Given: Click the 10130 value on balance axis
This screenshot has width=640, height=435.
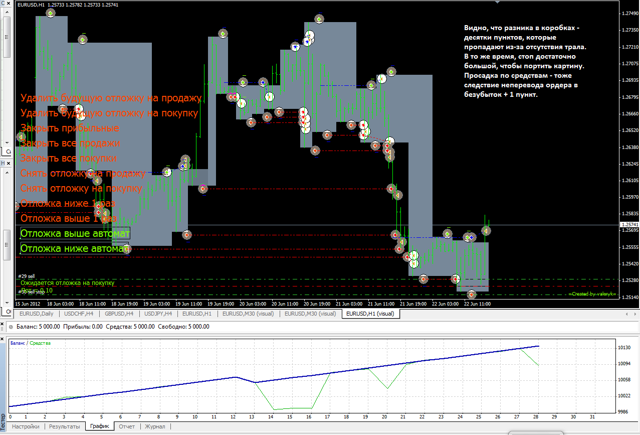Looking at the screenshot, I should [x=624, y=348].
